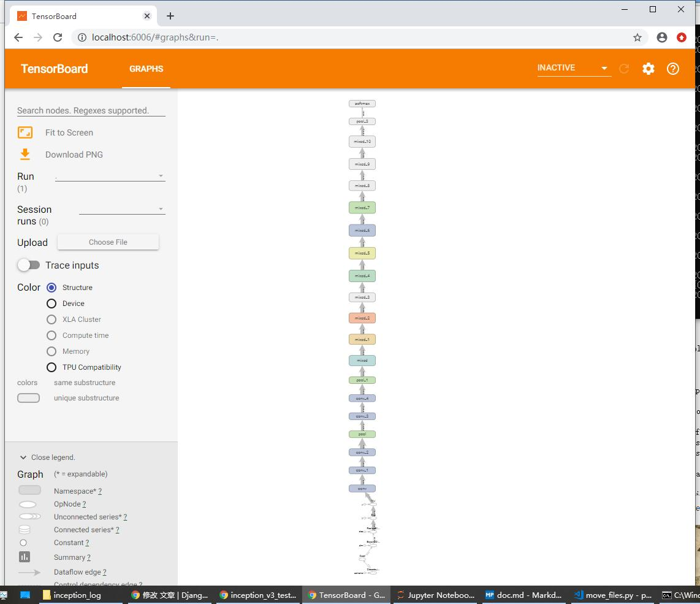This screenshot has width=700, height=604.
Task: Expand the mixed_7 namespace node
Action: (362, 208)
